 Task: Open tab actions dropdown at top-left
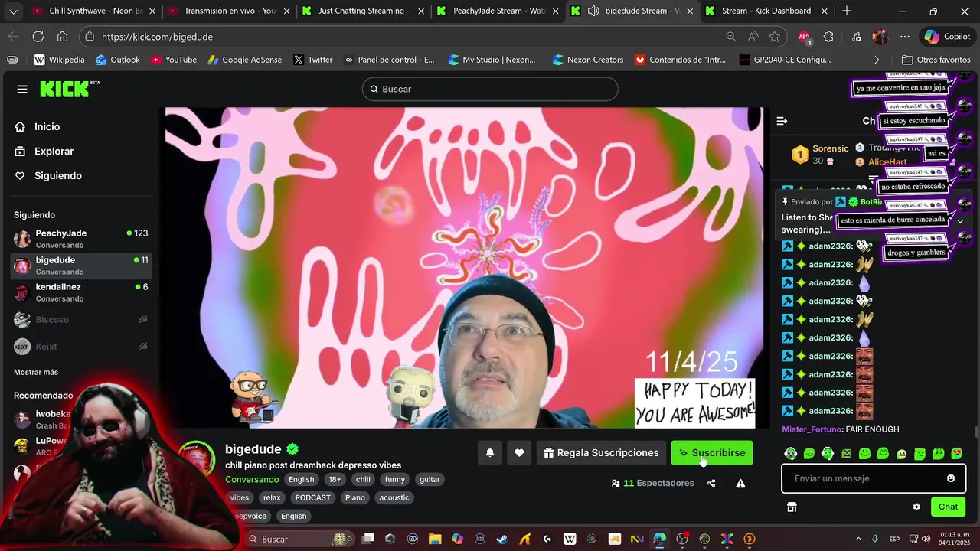coord(13,11)
